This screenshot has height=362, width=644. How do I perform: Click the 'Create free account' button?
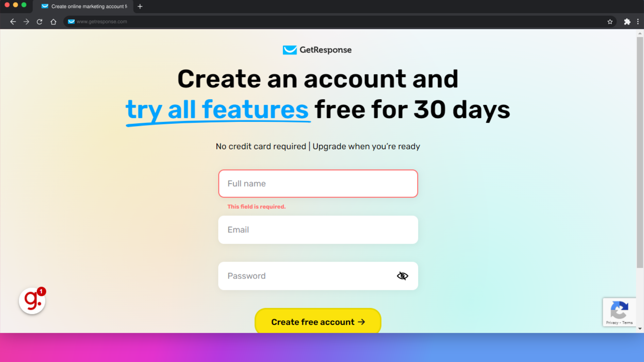[x=318, y=321]
